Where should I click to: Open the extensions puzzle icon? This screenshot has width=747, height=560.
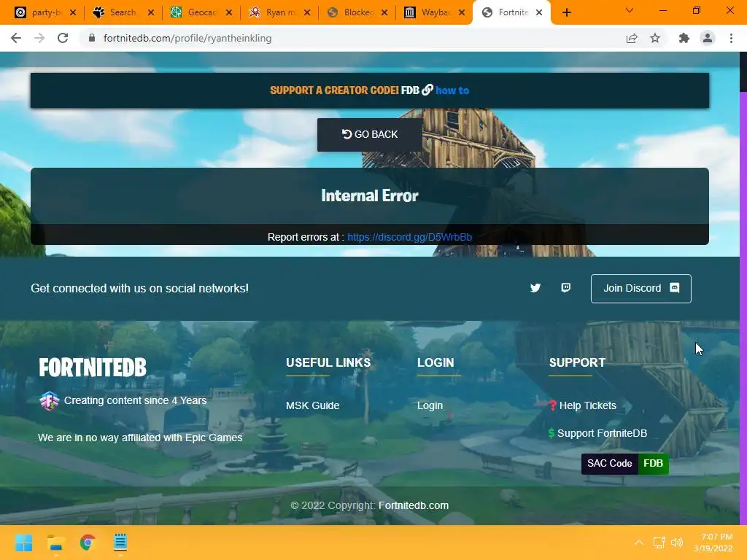[684, 38]
